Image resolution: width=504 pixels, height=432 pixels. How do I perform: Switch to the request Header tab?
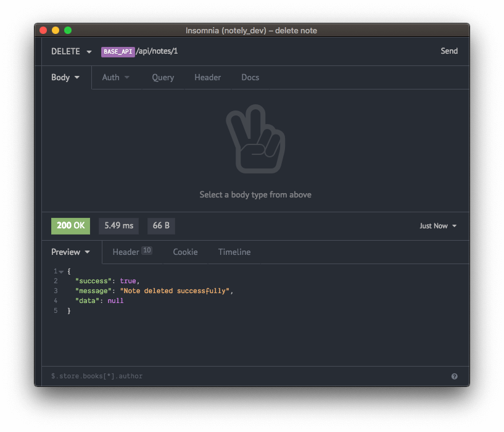coord(207,78)
